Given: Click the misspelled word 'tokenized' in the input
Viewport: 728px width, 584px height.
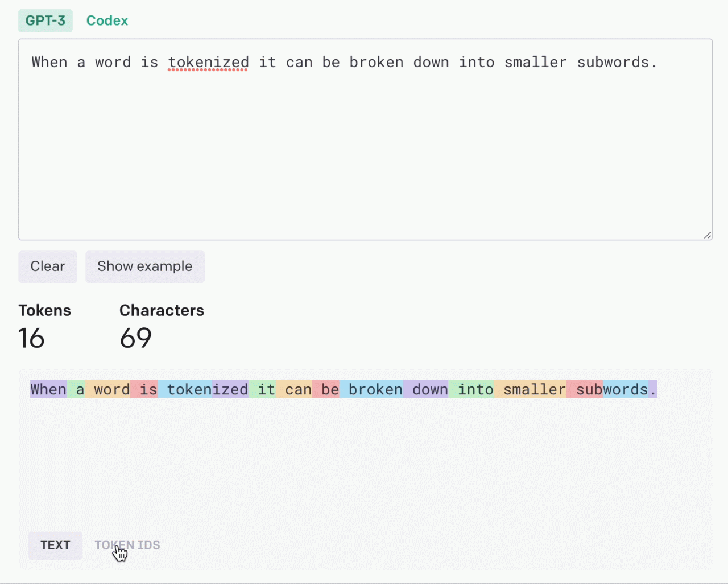Looking at the screenshot, I should click(208, 63).
